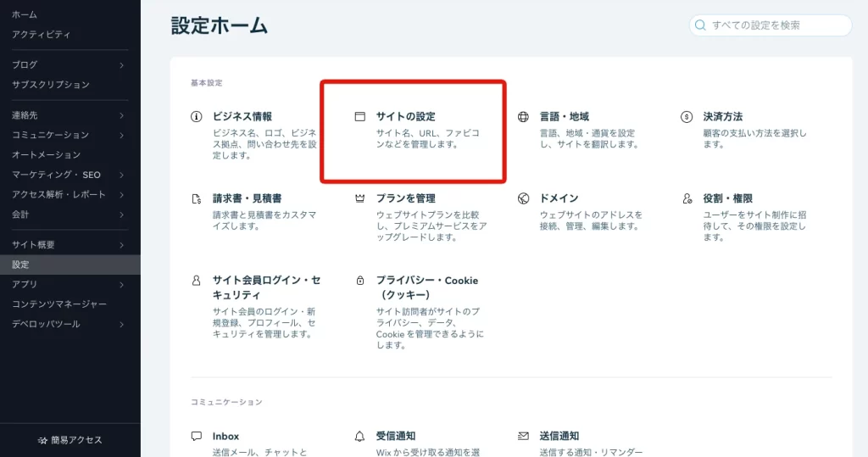Open アクティビティ in the sidebar
Viewport: 868px width, 457px height.
pyautogui.click(x=41, y=35)
